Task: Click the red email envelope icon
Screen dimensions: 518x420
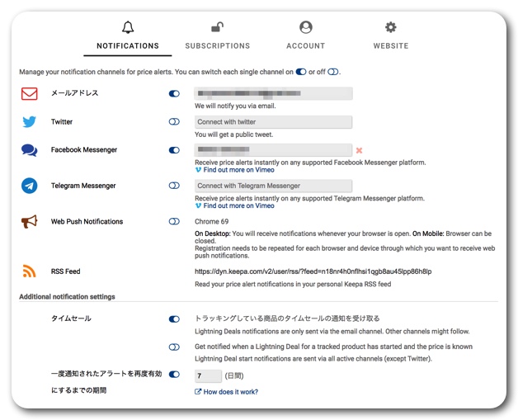Action: [x=30, y=93]
